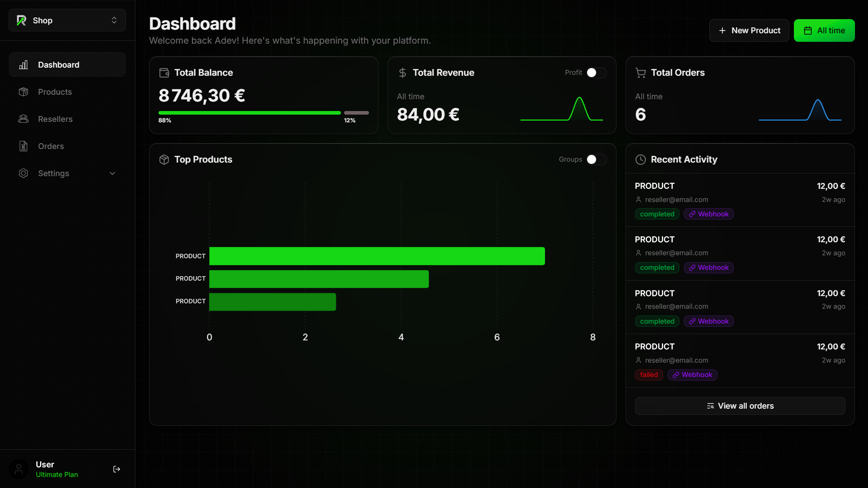This screenshot has width=868, height=488.
Task: Click the log out icon near User
Action: coord(117,469)
